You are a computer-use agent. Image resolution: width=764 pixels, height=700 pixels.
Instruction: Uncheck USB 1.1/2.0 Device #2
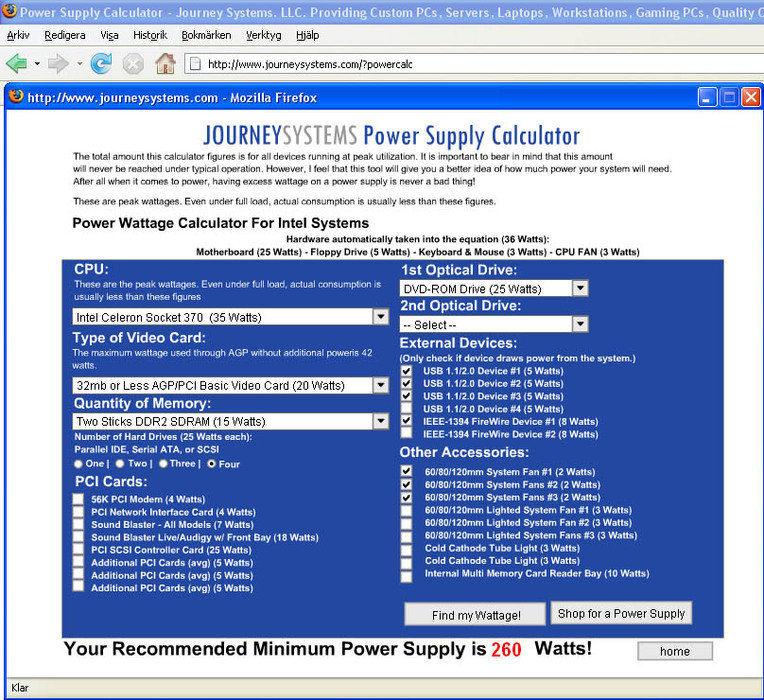(406, 383)
